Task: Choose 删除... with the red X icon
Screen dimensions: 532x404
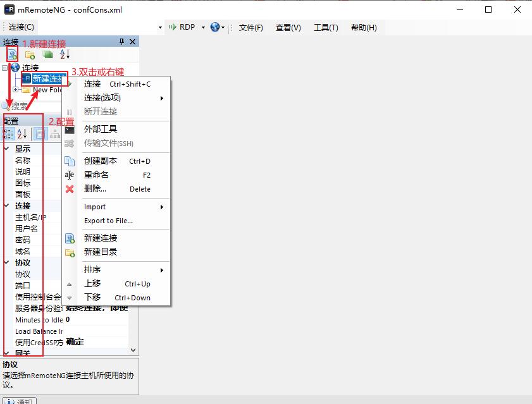Action: tap(116, 189)
